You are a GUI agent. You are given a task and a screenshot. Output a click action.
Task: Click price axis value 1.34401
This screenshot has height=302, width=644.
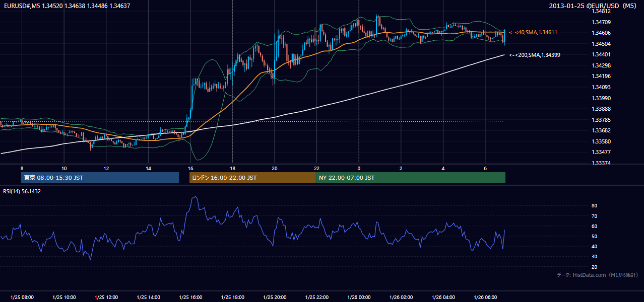(x=602, y=54)
